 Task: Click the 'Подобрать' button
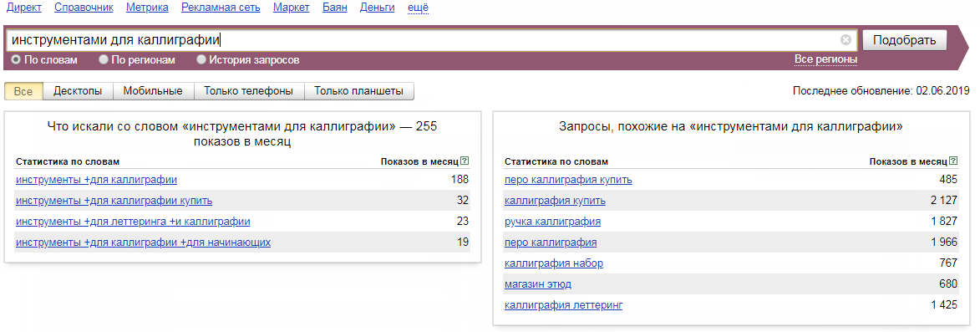click(x=904, y=40)
